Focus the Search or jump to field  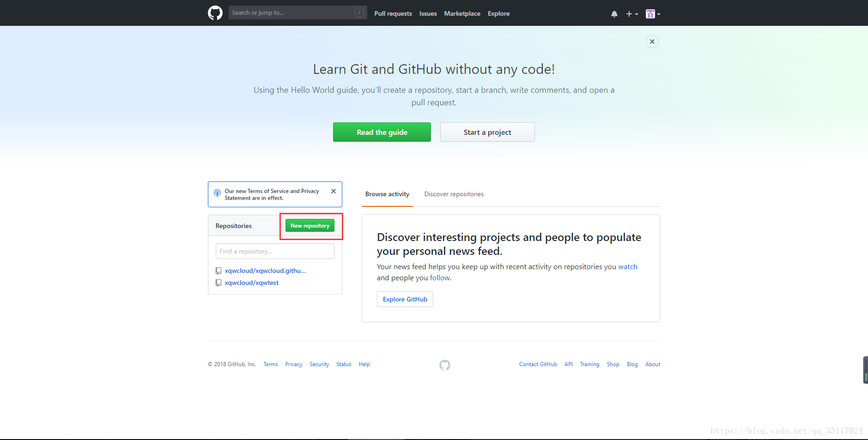click(297, 12)
